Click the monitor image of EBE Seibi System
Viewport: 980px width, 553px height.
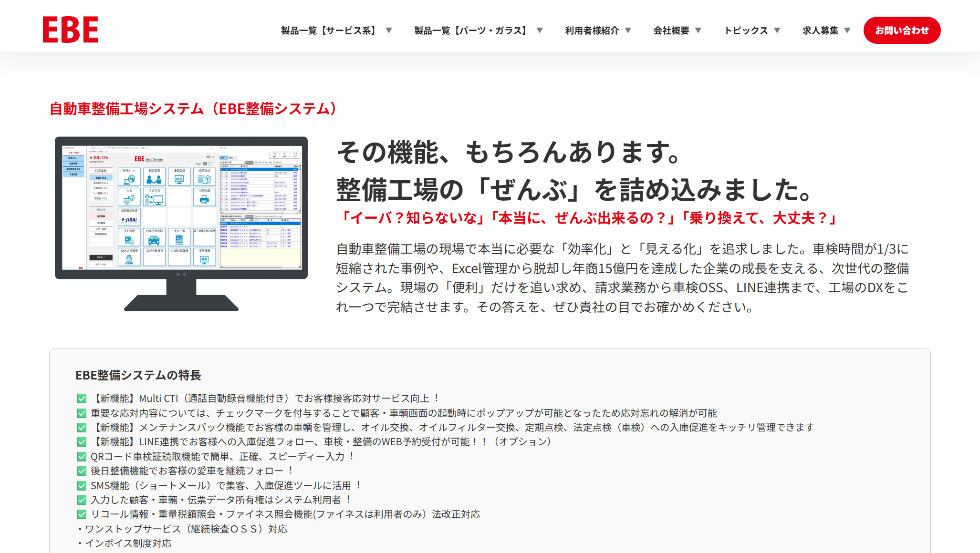[x=181, y=224]
